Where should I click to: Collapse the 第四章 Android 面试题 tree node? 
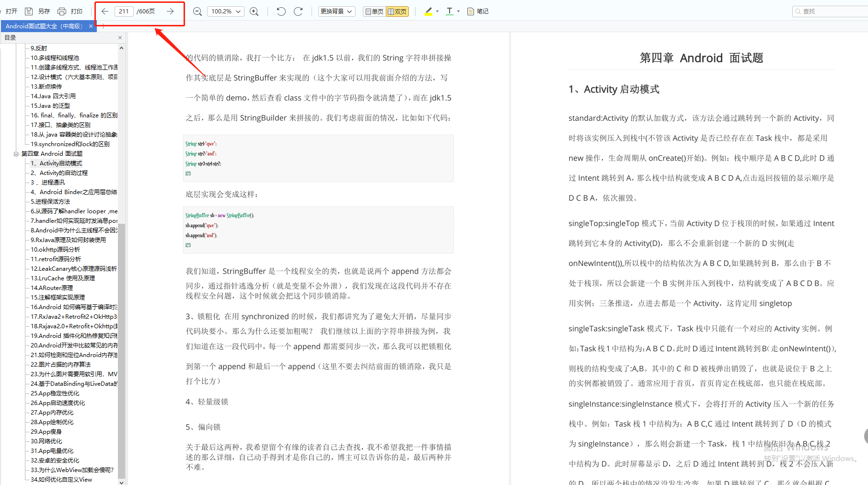click(x=16, y=154)
